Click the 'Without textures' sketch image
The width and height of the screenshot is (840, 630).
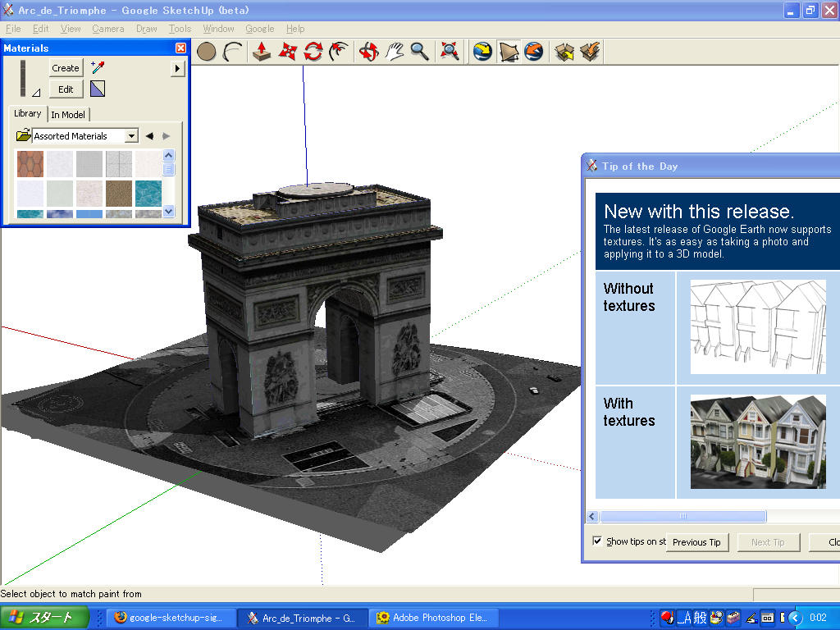pos(758,326)
